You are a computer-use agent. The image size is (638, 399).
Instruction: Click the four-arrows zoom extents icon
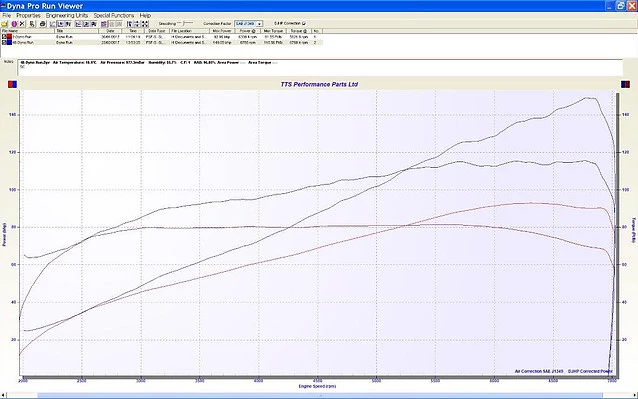[x=145, y=24]
